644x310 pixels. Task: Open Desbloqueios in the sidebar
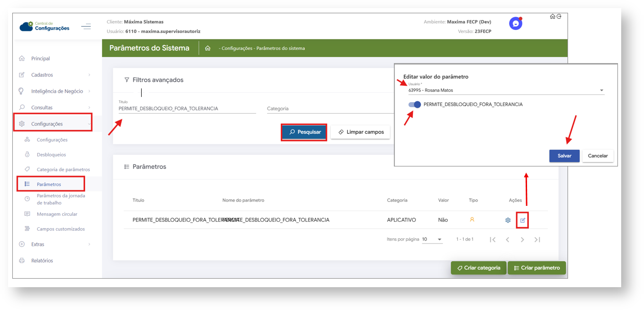click(x=51, y=155)
